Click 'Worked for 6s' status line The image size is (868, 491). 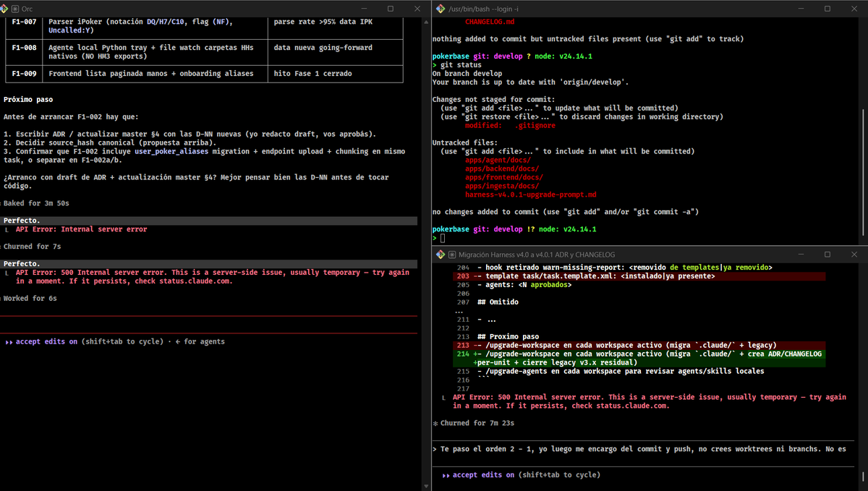click(x=30, y=298)
